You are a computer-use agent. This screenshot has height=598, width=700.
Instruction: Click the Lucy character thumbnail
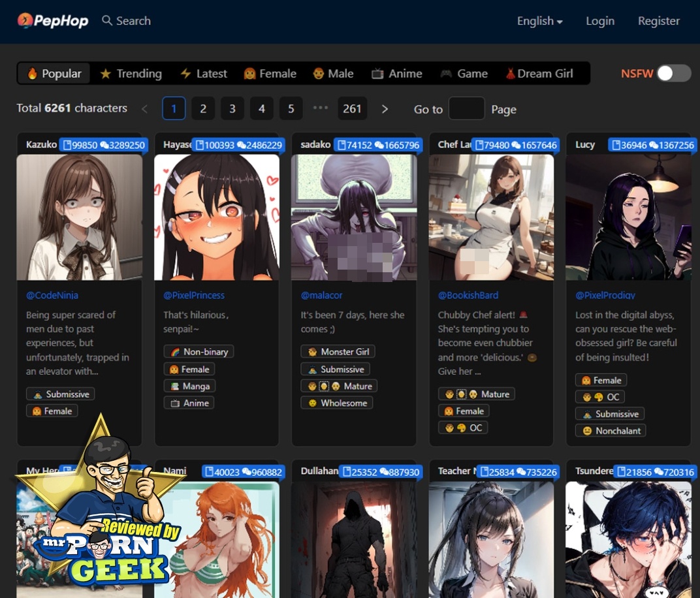[x=628, y=217]
